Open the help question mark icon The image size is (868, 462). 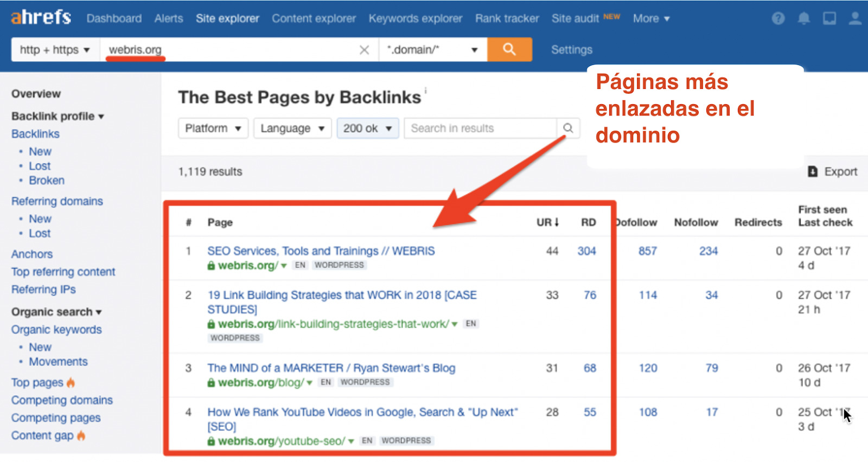click(778, 18)
